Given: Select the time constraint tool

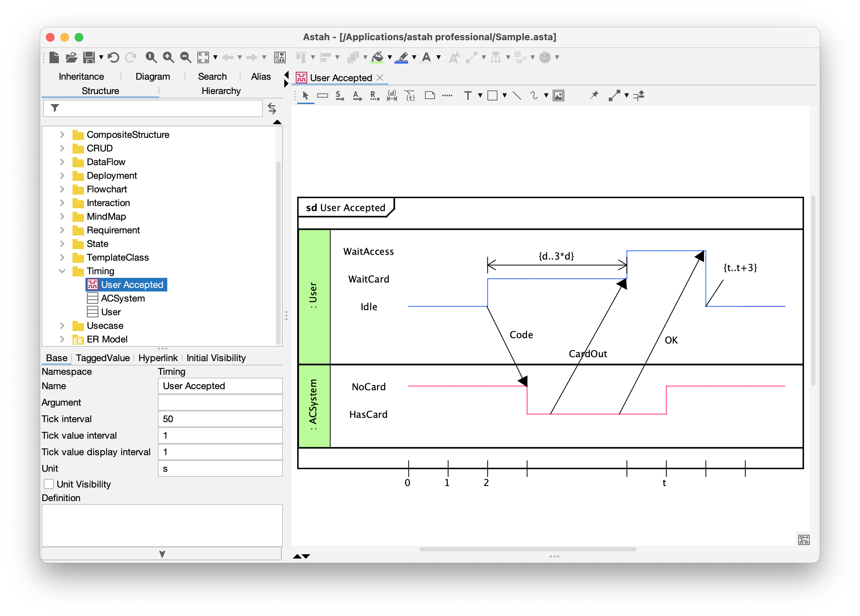Looking at the screenshot, I should [x=410, y=95].
